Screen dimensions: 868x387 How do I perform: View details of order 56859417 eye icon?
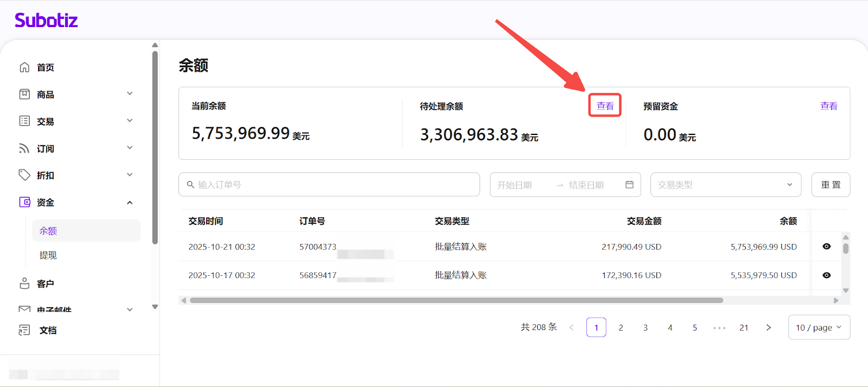[826, 275]
